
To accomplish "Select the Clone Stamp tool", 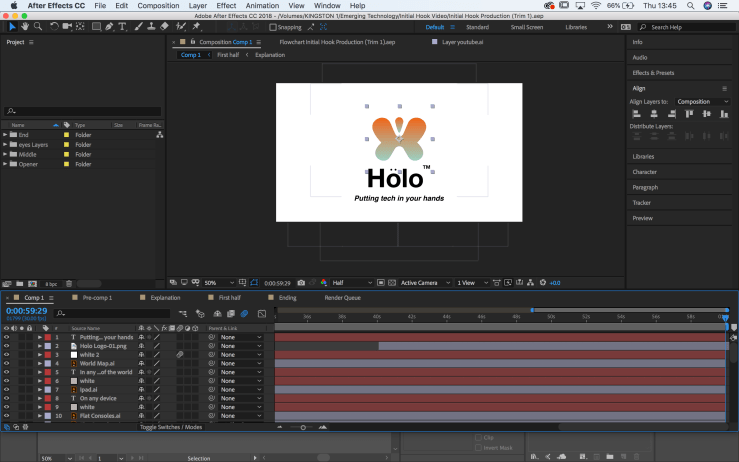I will 151,26.
